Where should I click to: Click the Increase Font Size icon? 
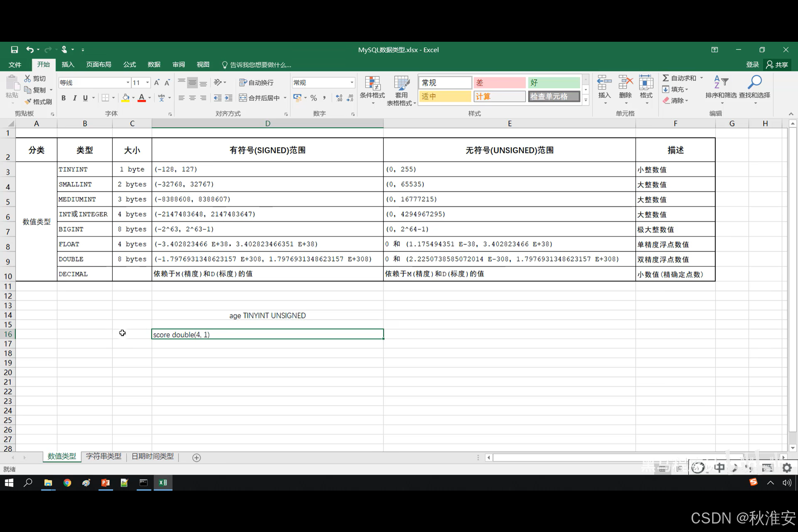coord(157,82)
